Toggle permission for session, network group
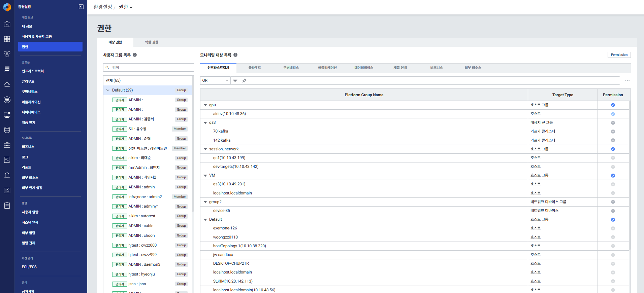 (613, 149)
